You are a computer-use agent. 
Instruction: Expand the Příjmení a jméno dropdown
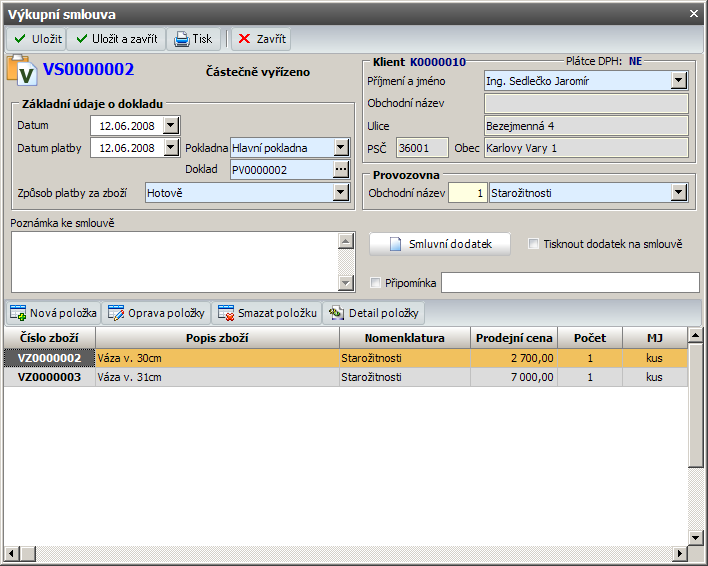[x=679, y=80]
